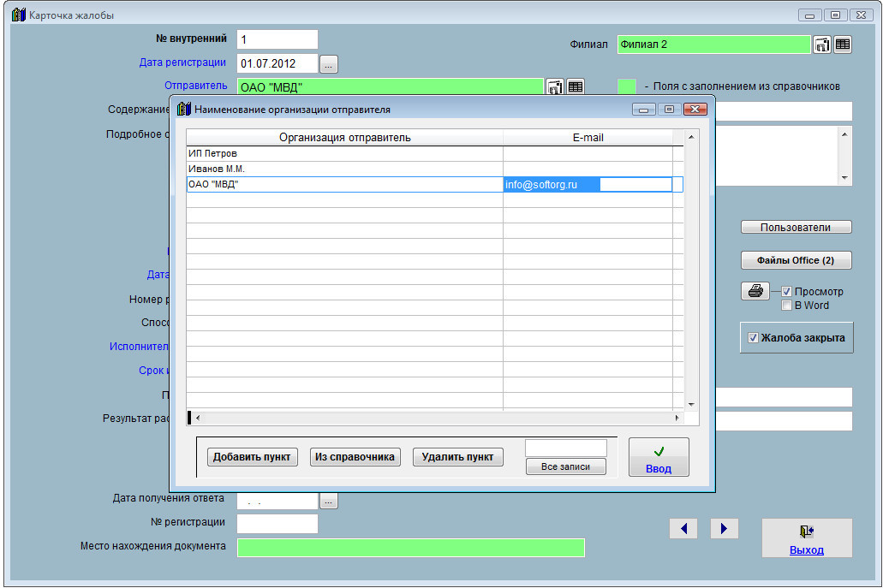The width and height of the screenshot is (883, 588).
Task: Click the filter input above Все записи
Action: [566, 448]
